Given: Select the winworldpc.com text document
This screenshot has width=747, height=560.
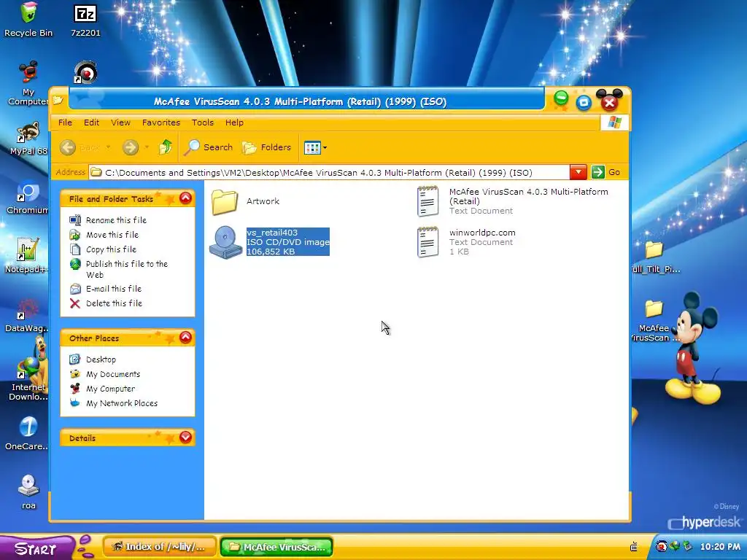Looking at the screenshot, I should pyautogui.click(x=466, y=242).
